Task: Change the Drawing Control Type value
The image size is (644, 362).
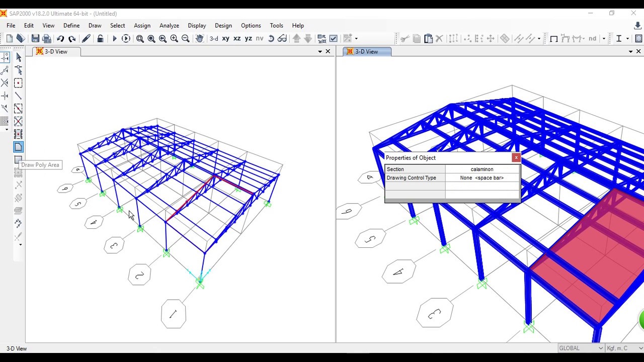Action: click(482, 178)
